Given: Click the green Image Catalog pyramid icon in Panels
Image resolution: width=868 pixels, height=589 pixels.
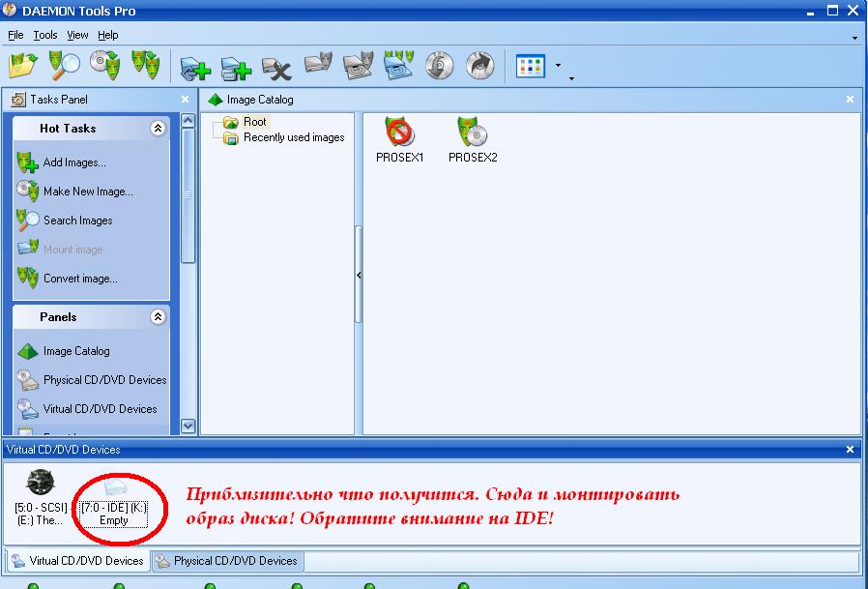Looking at the screenshot, I should coord(27,351).
